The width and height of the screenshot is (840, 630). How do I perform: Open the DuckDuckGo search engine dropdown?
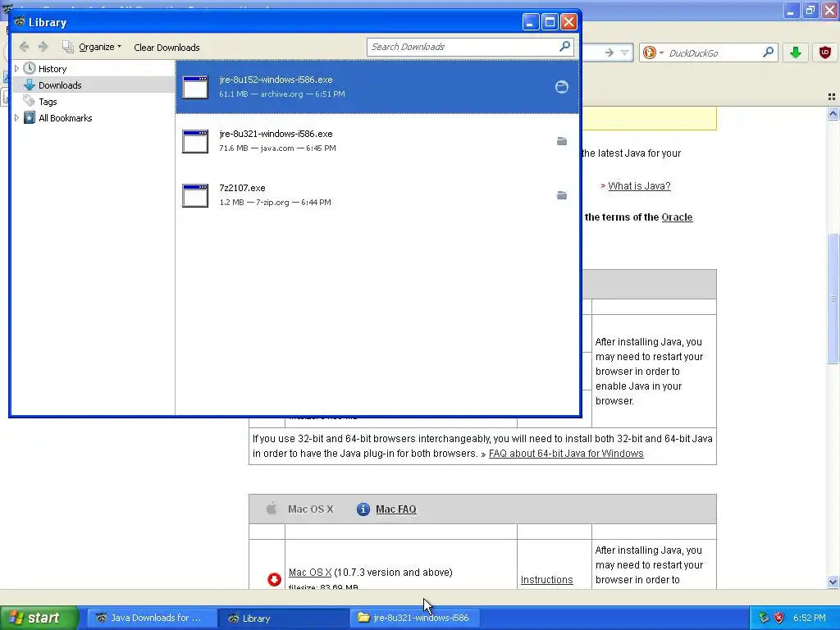pos(654,52)
